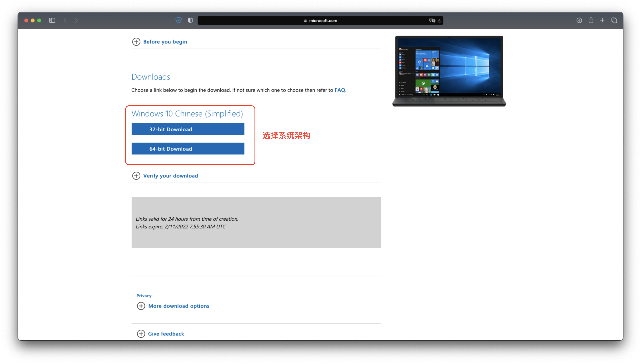Expand the Give feedback section
This screenshot has height=364, width=641.
coord(166,334)
